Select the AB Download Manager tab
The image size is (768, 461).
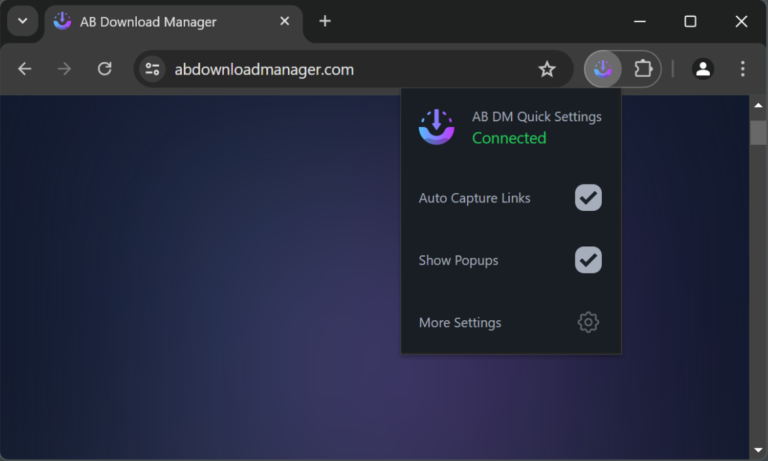(174, 22)
